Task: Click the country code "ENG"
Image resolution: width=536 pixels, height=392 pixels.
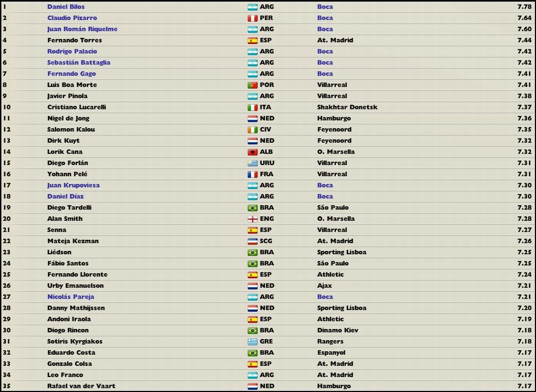Action: coord(266,219)
